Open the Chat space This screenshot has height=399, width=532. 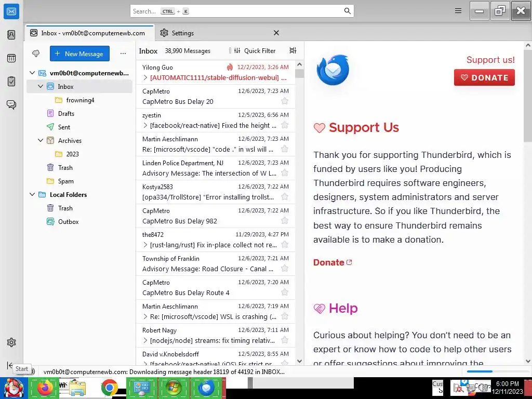[11, 104]
